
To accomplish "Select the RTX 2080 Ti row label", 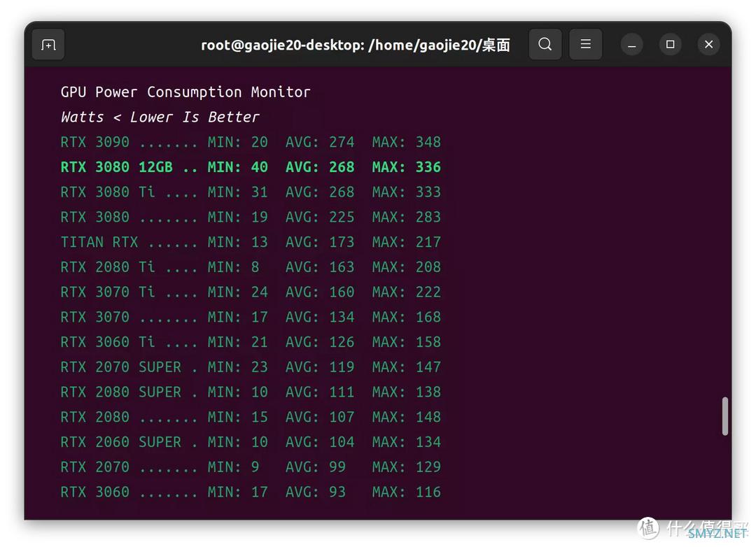I will pyautogui.click(x=108, y=267).
